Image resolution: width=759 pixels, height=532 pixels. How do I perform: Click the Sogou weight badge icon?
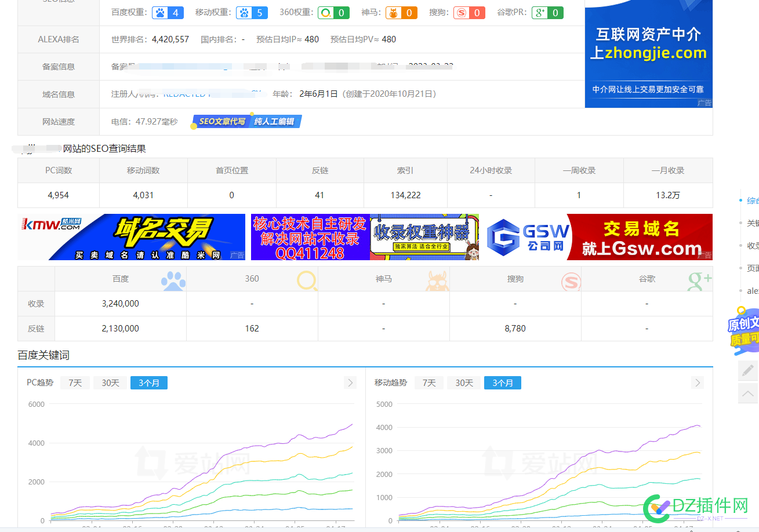tap(462, 12)
